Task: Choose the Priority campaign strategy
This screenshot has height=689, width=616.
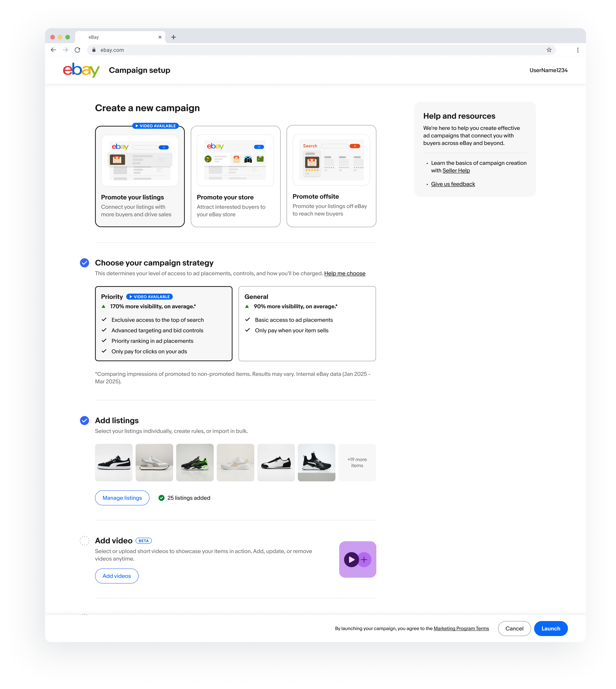Action: pyautogui.click(x=164, y=323)
